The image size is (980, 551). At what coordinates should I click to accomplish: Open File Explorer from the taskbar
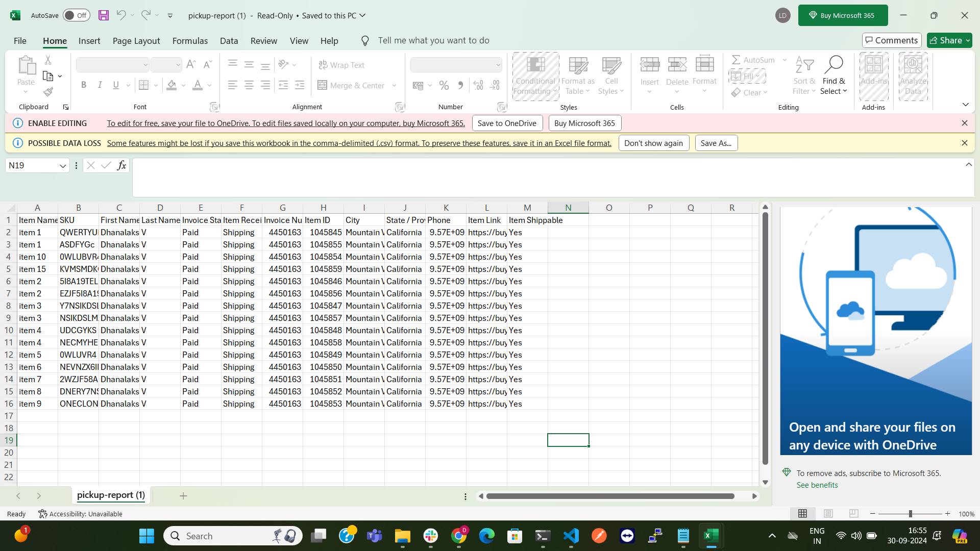point(402,536)
